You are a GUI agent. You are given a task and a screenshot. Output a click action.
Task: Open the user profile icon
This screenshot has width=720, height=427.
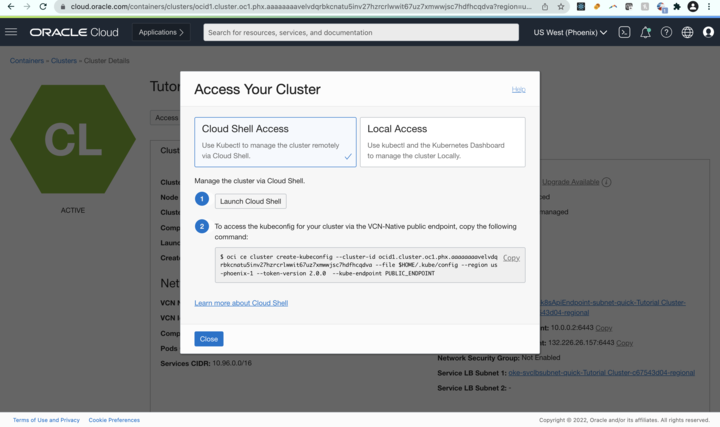pyautogui.click(x=709, y=32)
